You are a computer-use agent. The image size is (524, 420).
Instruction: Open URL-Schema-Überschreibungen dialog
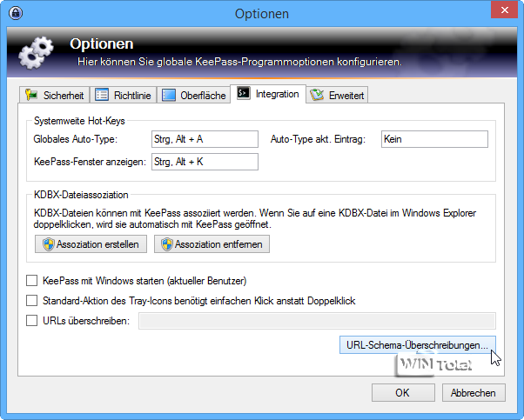pos(418,345)
